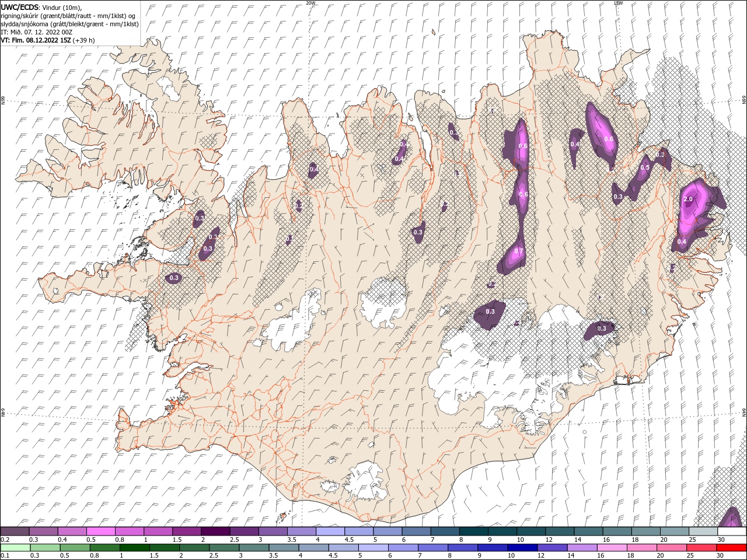The image size is (747, 560).
Task: Choose the lavender 4 swatch in upper legend
Action: 330,531
